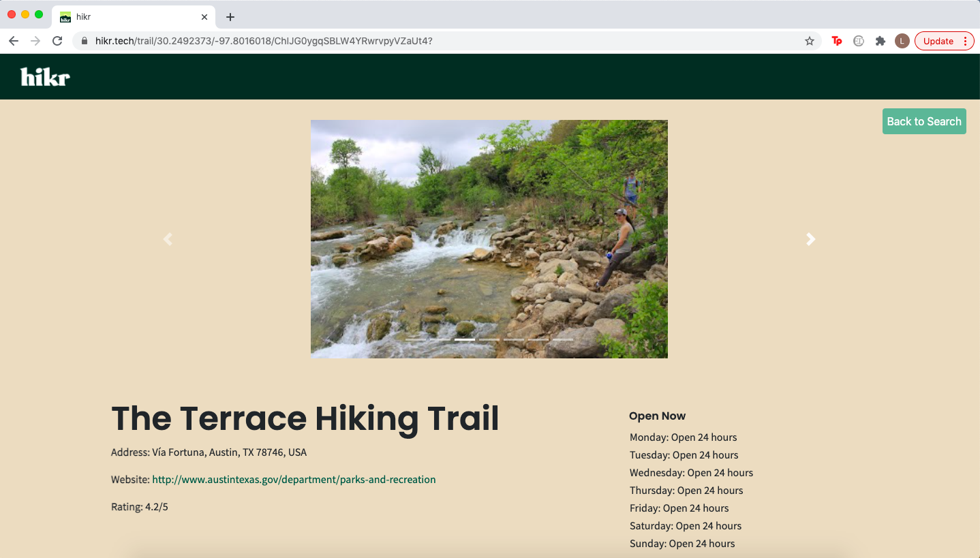Click Sunday: Open 24 hours
The image size is (980, 558).
(x=682, y=544)
